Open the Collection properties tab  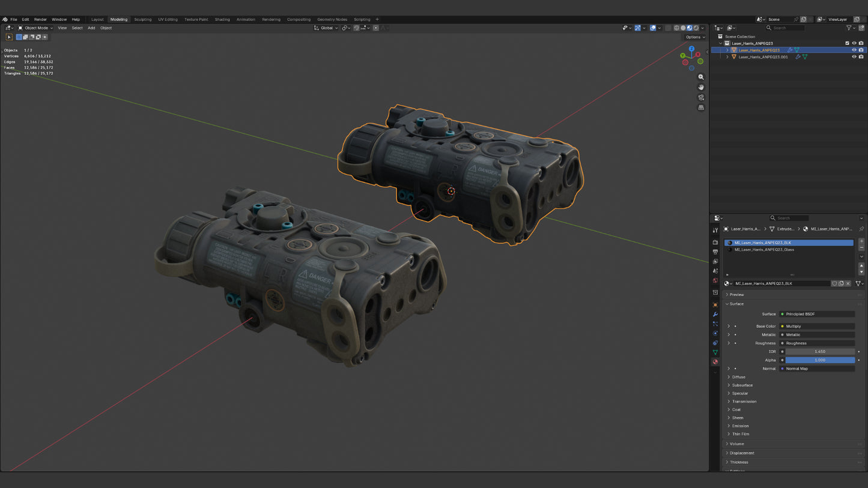coord(715,293)
